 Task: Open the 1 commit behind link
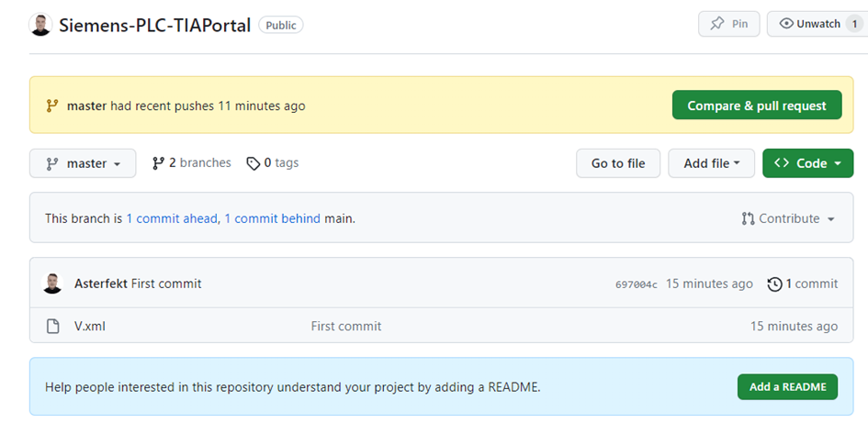click(x=272, y=218)
